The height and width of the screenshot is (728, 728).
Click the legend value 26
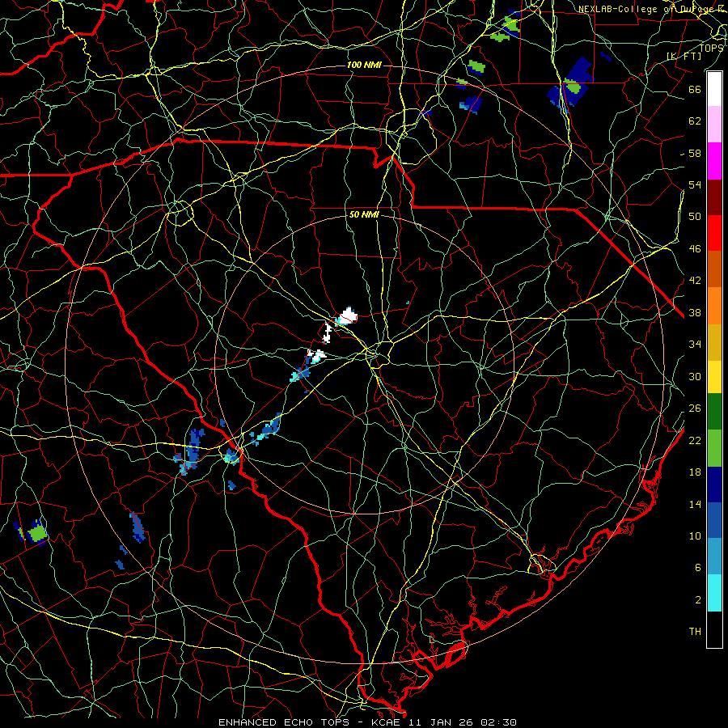[x=695, y=408]
